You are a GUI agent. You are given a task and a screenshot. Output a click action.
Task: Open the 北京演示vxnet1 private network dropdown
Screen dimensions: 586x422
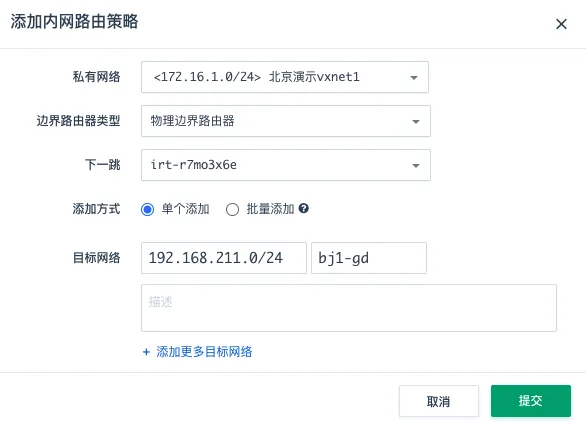point(285,77)
